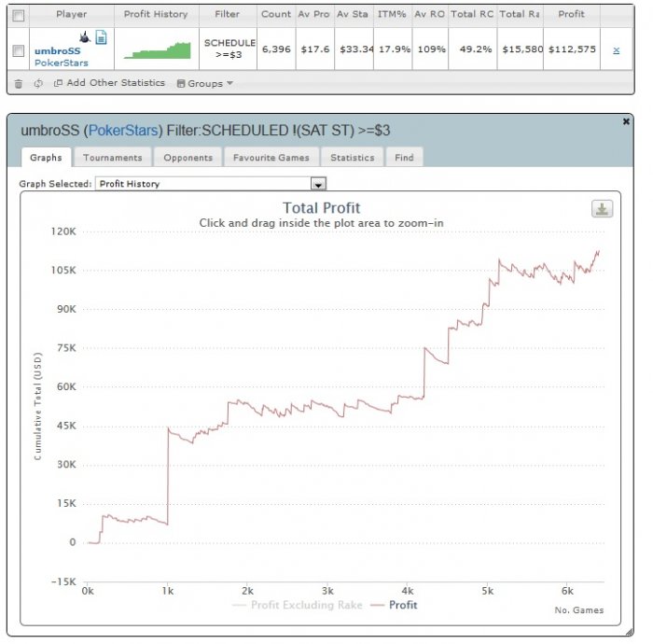Image resolution: width=653 pixels, height=644 pixels.
Task: Switch to the Tournaments tab
Action: [x=113, y=158]
